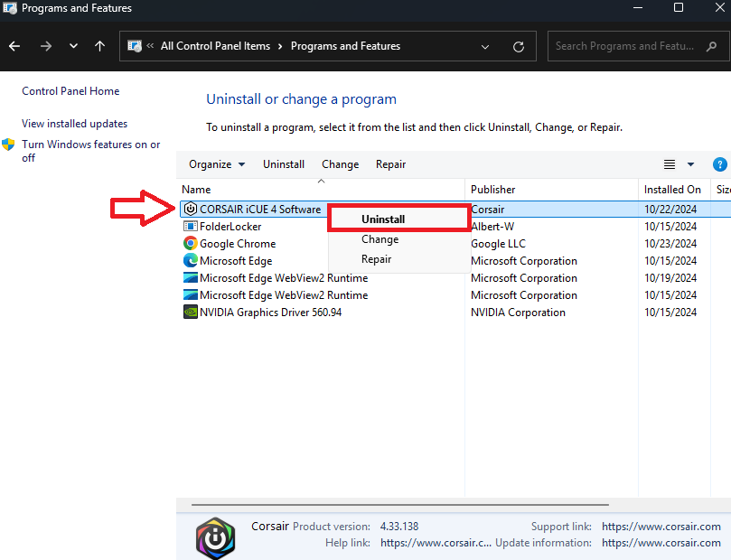Image resolution: width=731 pixels, height=560 pixels.
Task: Click the NVIDIA Graphics Driver icon
Action: [x=191, y=312]
